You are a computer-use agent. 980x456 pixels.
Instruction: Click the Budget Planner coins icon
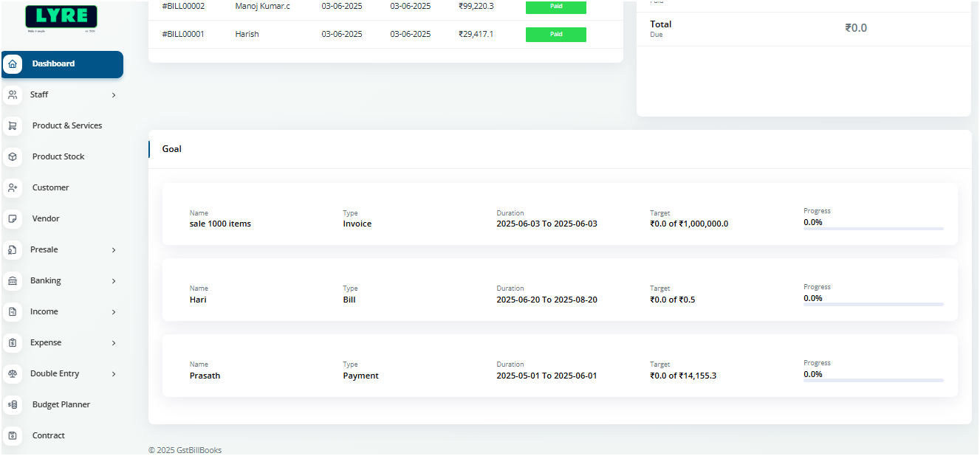pos(13,405)
